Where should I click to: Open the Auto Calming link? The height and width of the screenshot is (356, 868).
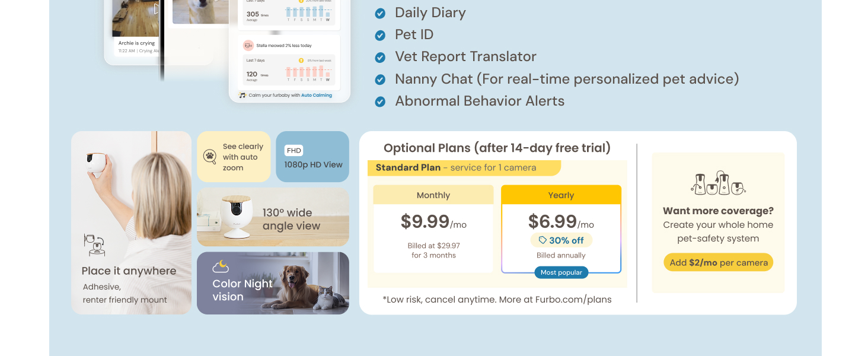pos(317,95)
